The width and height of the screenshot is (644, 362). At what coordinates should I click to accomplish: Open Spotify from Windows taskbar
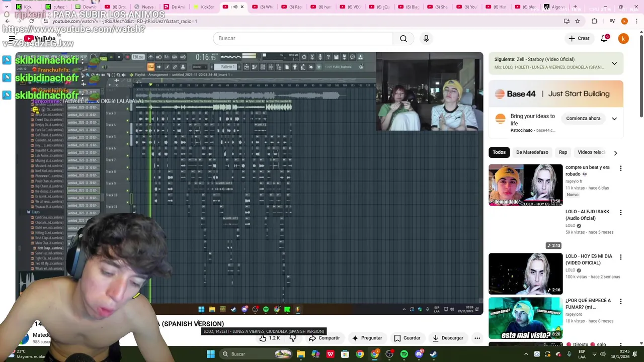click(404, 354)
